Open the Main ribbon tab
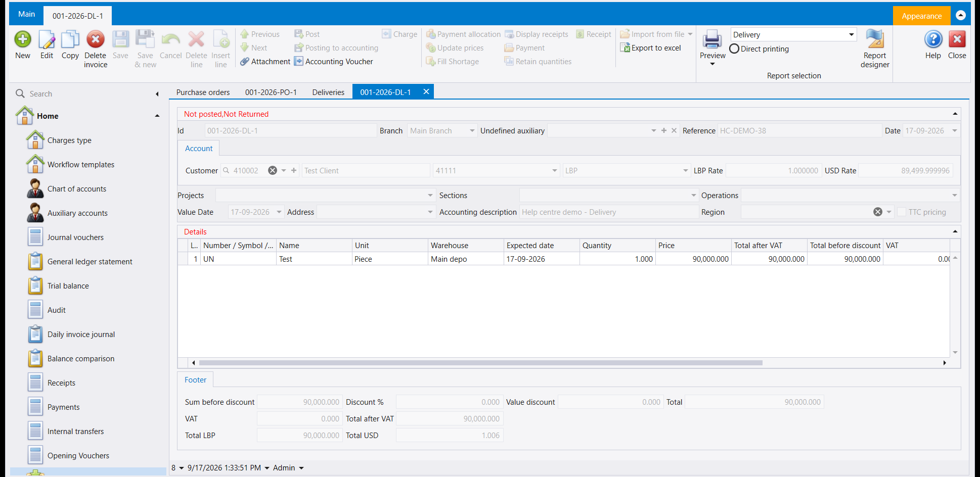 click(26, 14)
